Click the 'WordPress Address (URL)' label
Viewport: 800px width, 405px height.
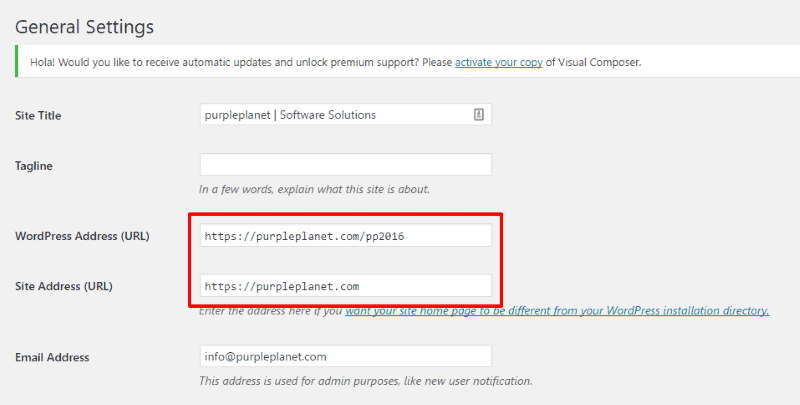[x=82, y=237]
